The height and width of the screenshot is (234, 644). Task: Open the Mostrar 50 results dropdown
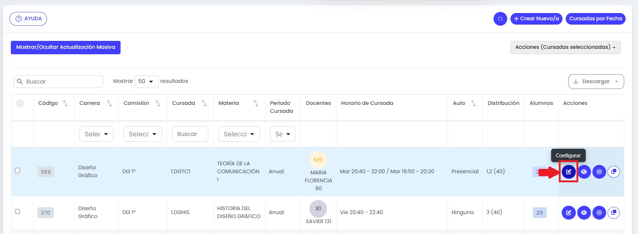pyautogui.click(x=147, y=81)
